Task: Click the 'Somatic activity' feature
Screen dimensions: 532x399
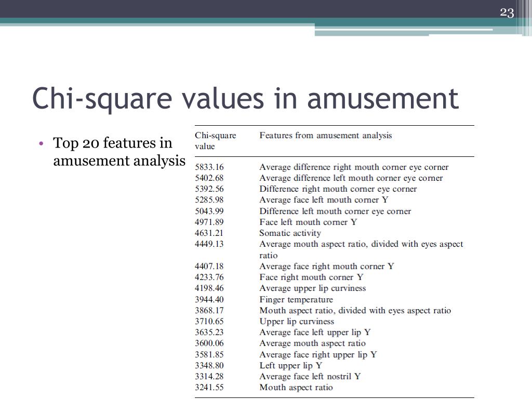Action: 290,233
